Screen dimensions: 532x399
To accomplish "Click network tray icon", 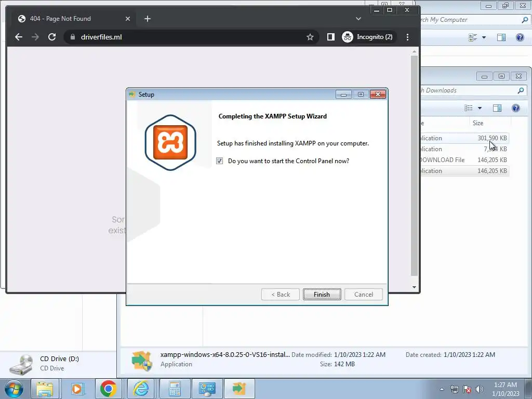I will (454, 389).
